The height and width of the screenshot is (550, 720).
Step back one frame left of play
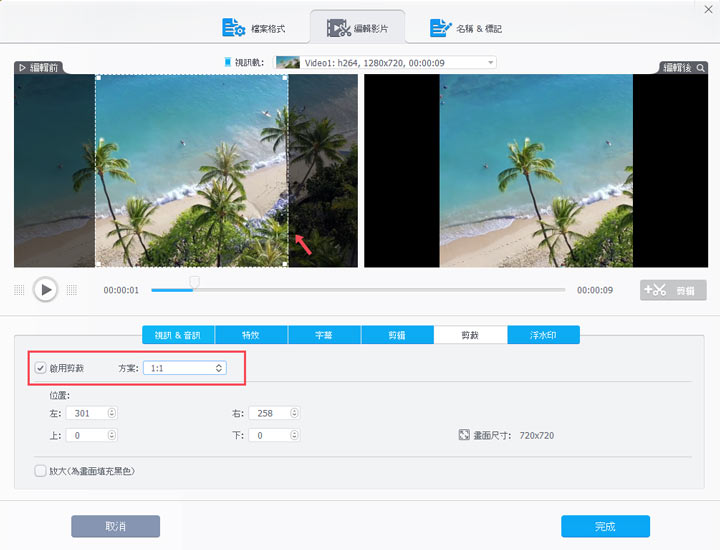pyautogui.click(x=19, y=290)
